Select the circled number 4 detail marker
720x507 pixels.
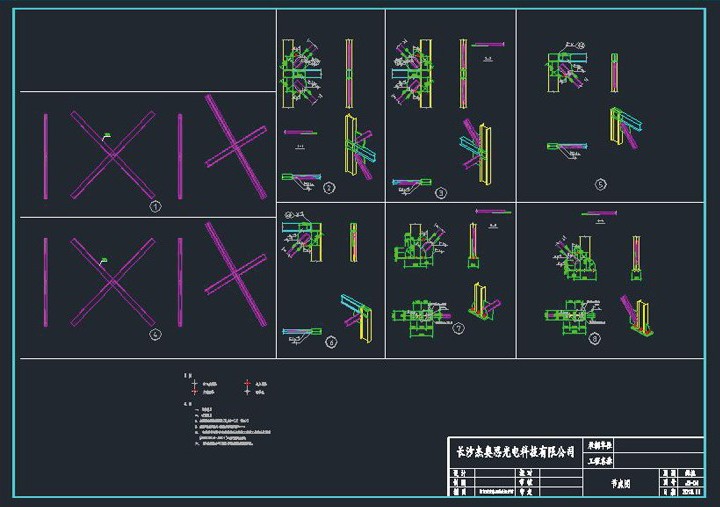coord(155,335)
